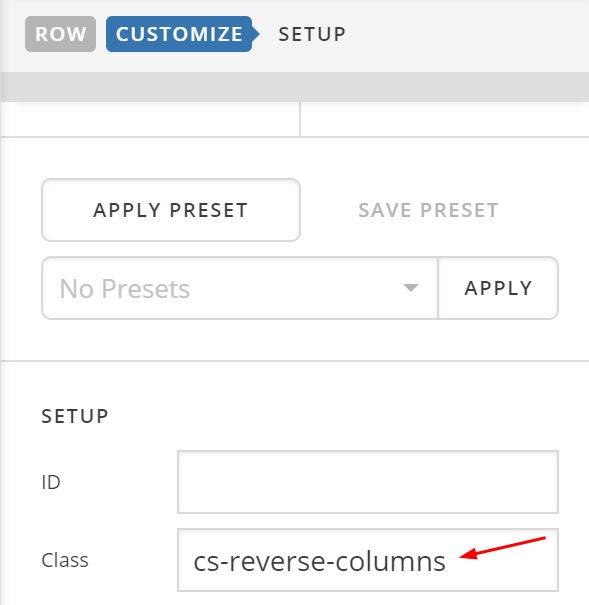589x605 pixels.
Task: Select left empty cell above presets
Action: click(150, 119)
